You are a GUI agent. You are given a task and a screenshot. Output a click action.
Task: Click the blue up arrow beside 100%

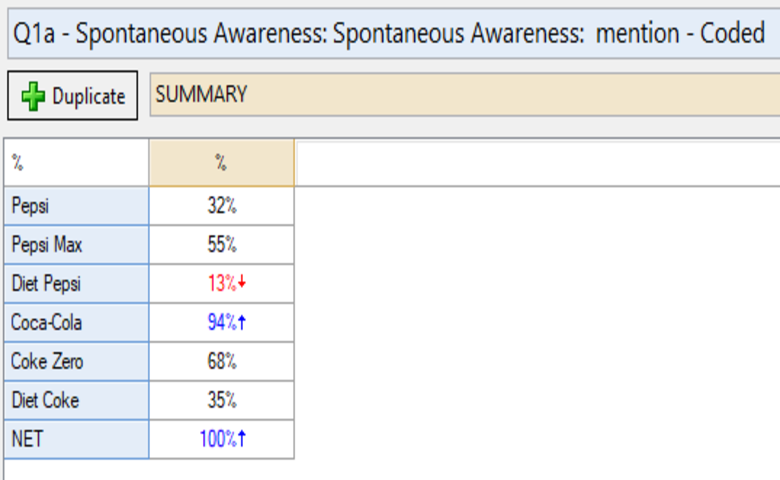(242, 439)
